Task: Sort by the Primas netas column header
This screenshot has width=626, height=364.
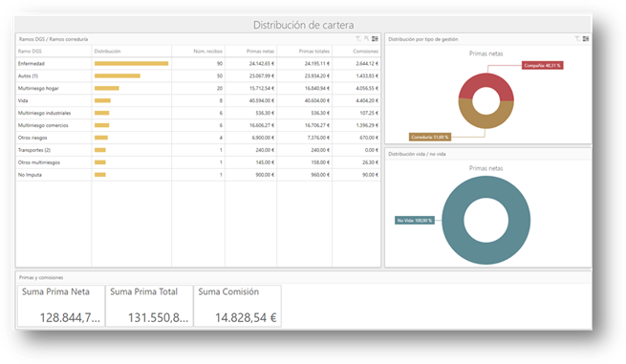Action: click(x=251, y=51)
